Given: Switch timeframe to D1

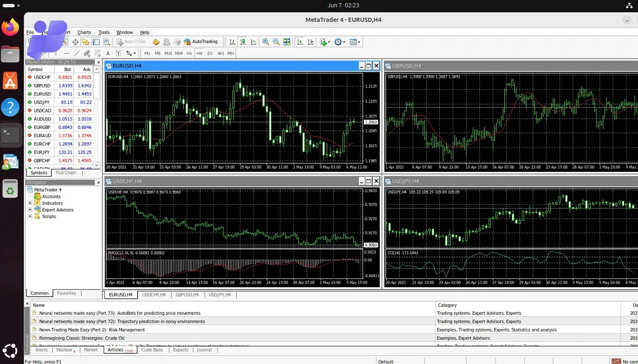Looking at the screenshot, I should click(210, 53).
